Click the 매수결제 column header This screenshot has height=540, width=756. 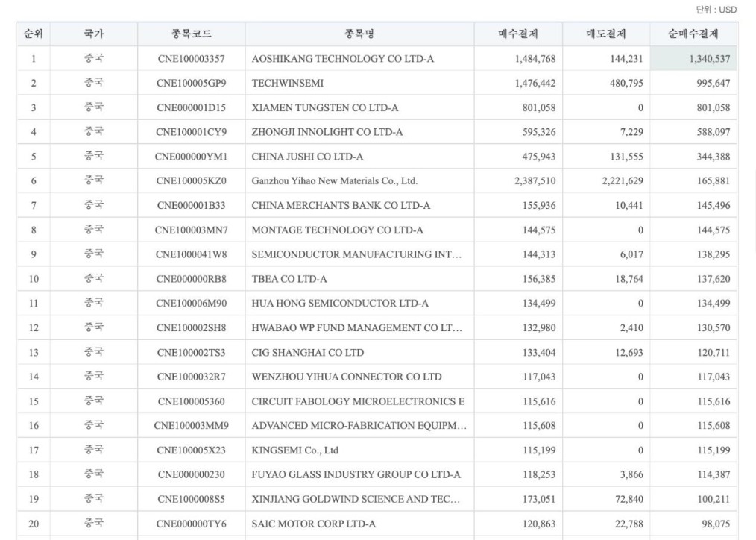[518, 34]
